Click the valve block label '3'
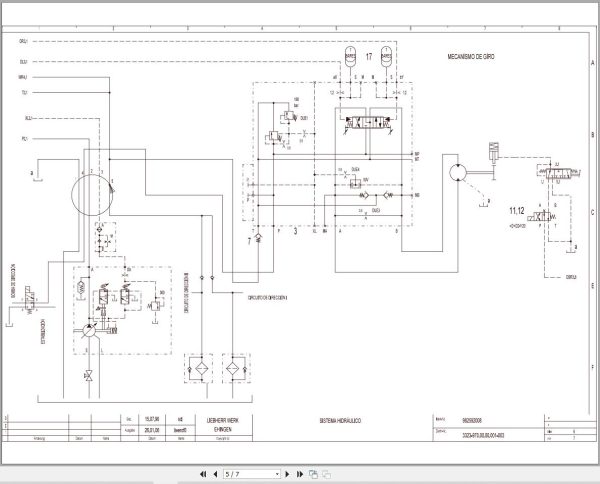Screen dimensions: 600x484 (295, 231)
